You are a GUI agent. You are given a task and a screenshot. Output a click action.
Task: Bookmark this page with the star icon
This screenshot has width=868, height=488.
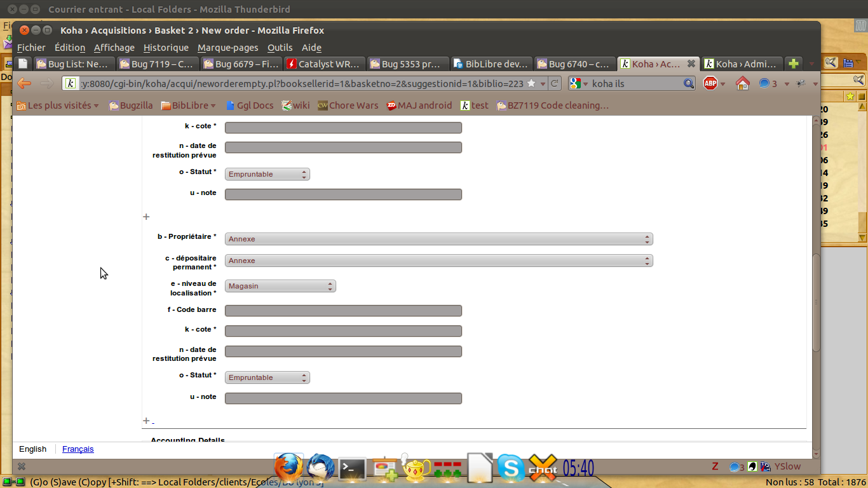click(531, 83)
